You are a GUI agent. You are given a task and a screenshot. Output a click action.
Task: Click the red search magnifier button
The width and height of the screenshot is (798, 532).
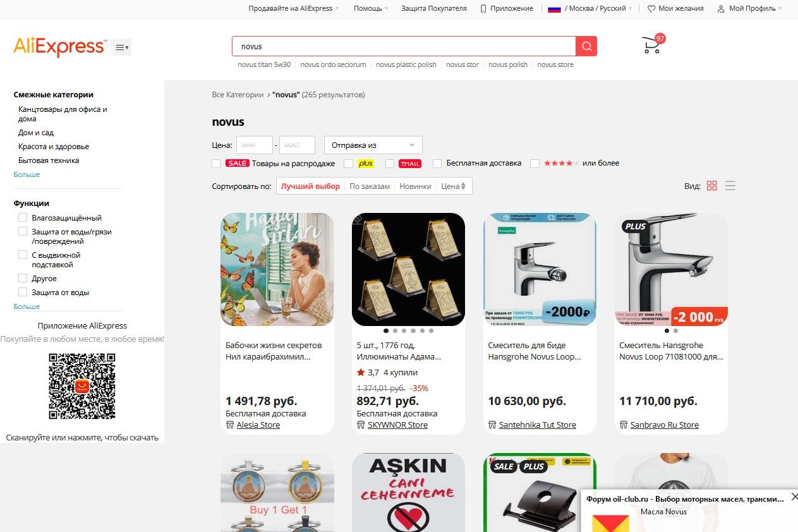click(586, 46)
